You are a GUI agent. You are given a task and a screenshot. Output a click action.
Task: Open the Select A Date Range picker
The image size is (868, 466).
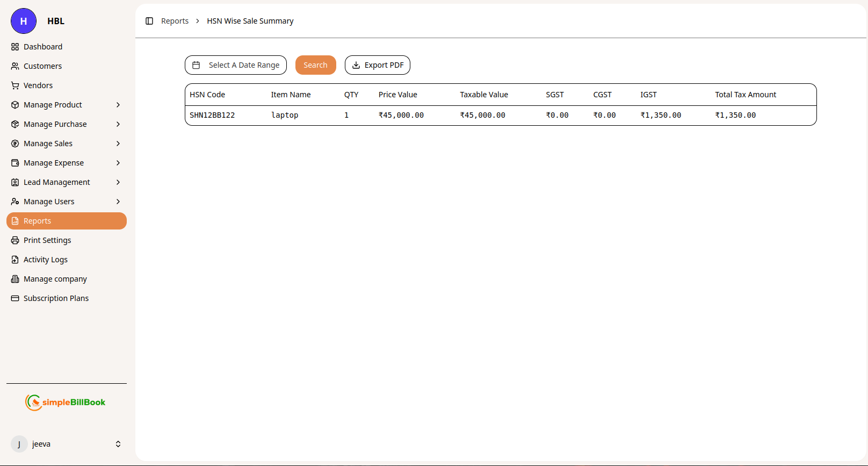click(x=236, y=65)
